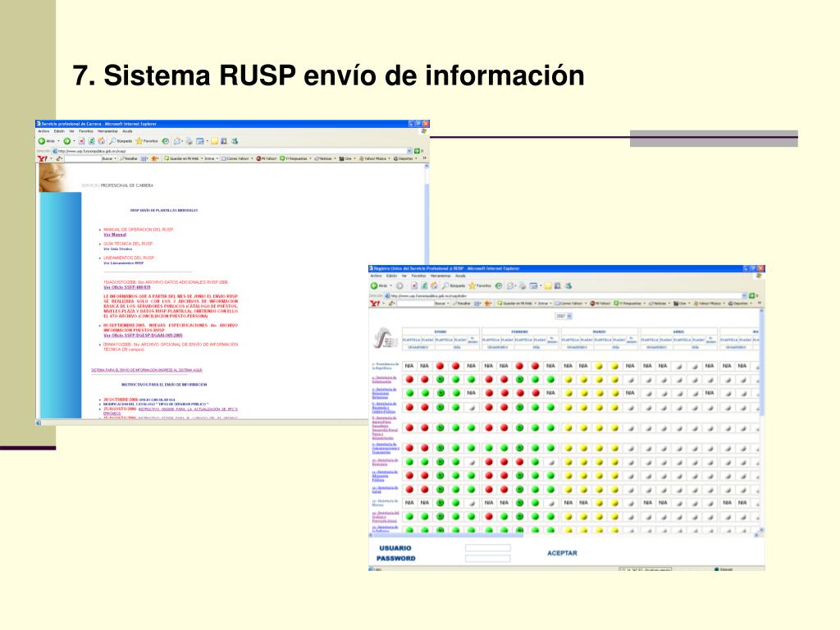Click the Búsqueda (search) icon on the toolbar
Viewport: 840px width, 630px height.
point(115,140)
